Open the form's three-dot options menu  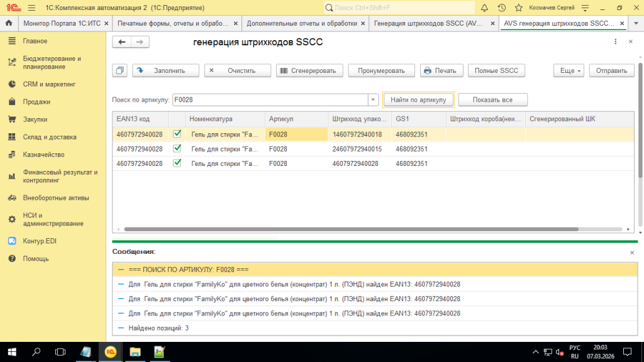click(615, 41)
